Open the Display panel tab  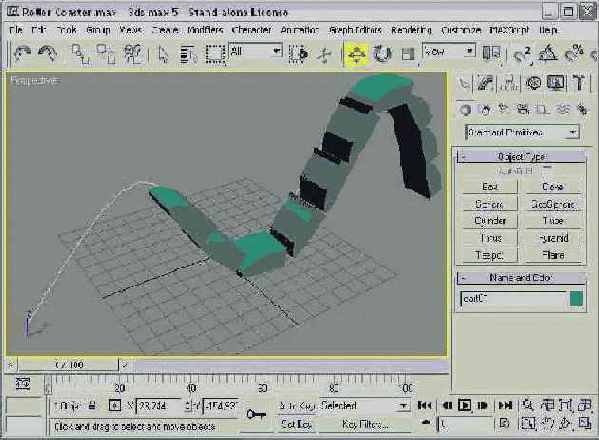[x=556, y=83]
